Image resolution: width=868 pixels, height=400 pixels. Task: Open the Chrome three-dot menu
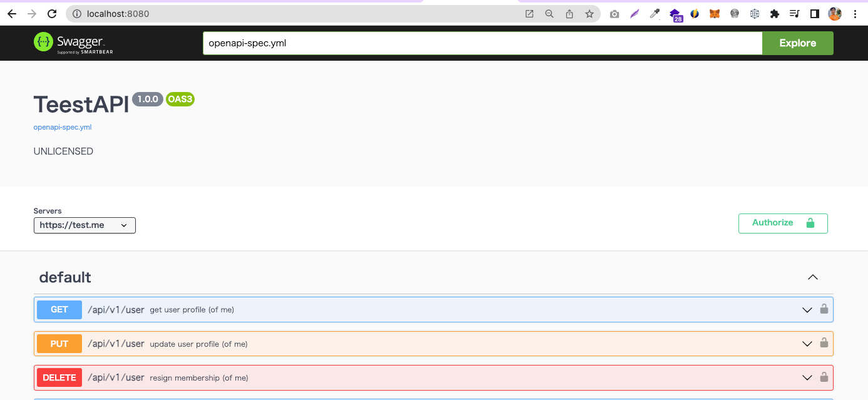click(x=855, y=14)
